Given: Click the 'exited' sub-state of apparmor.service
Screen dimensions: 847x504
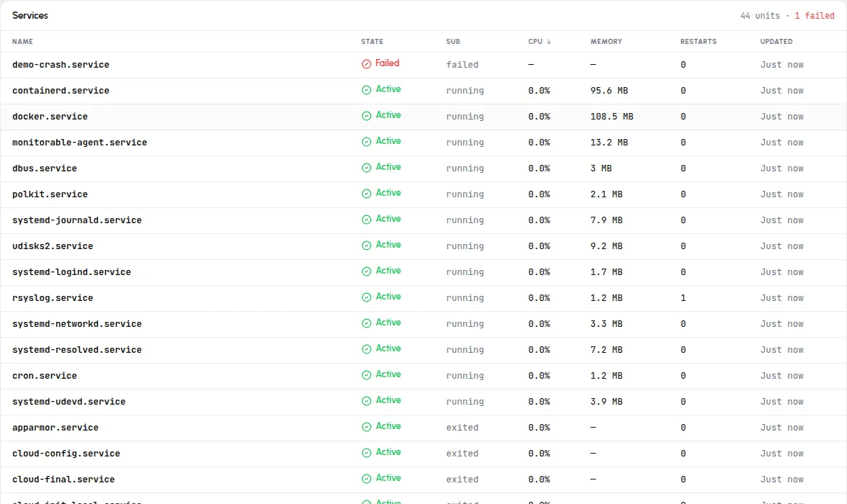Looking at the screenshot, I should point(462,428).
